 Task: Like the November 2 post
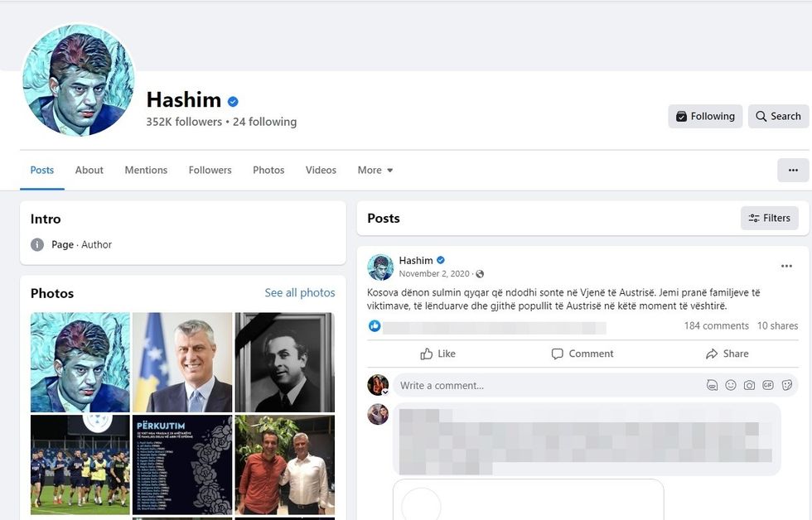437,354
